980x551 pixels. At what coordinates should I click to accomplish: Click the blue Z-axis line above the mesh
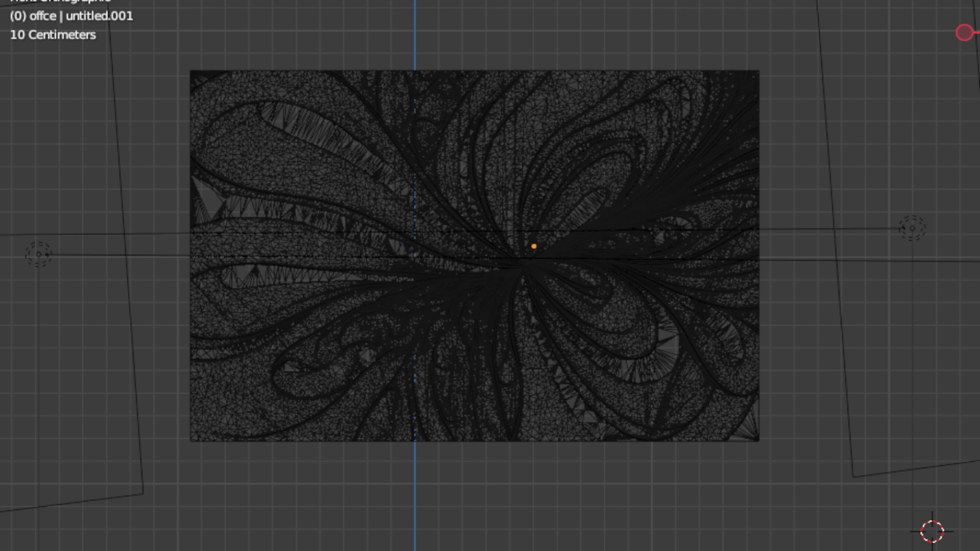[415, 36]
